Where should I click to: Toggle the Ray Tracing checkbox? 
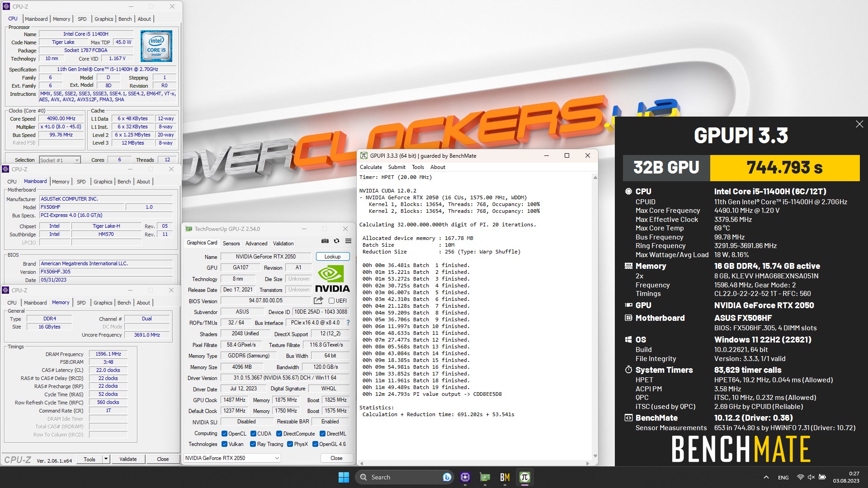point(253,444)
